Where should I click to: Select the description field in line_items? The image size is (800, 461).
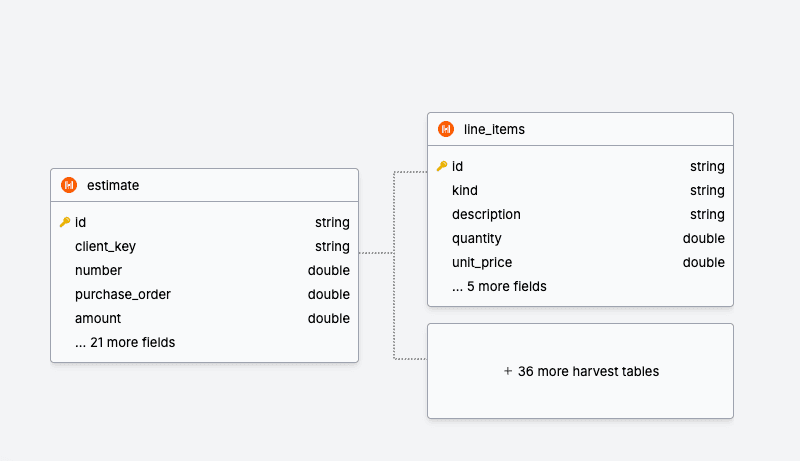click(486, 215)
